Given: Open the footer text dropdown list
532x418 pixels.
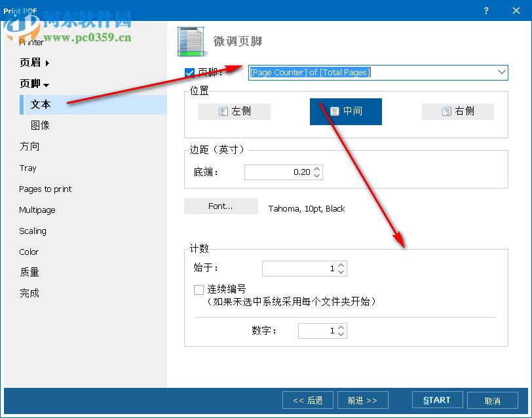Looking at the screenshot, I should (502, 72).
